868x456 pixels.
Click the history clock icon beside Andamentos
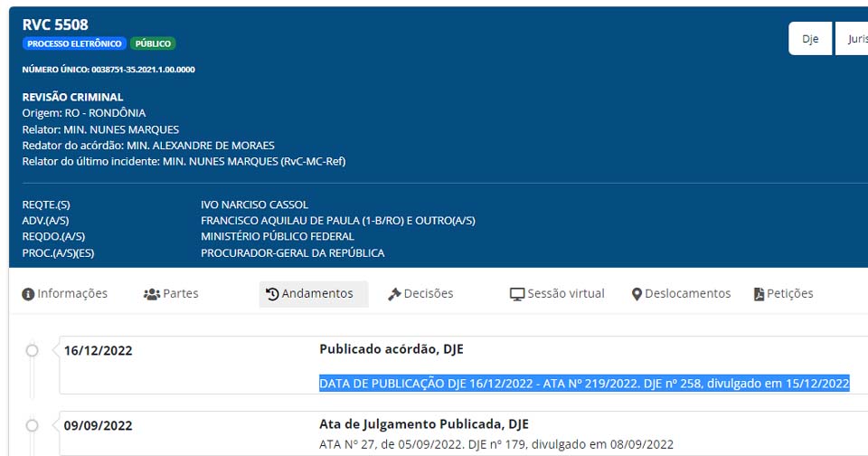pyautogui.click(x=272, y=294)
